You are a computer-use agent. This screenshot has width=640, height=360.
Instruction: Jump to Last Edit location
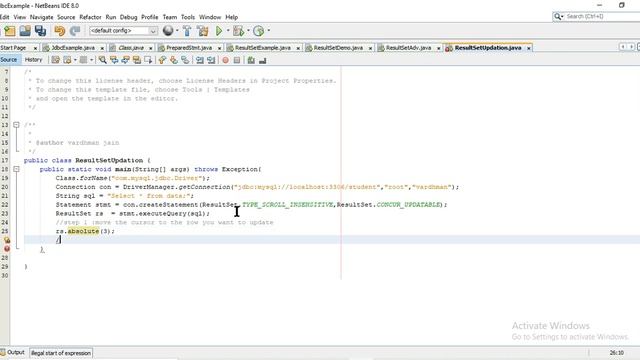(x=56, y=60)
